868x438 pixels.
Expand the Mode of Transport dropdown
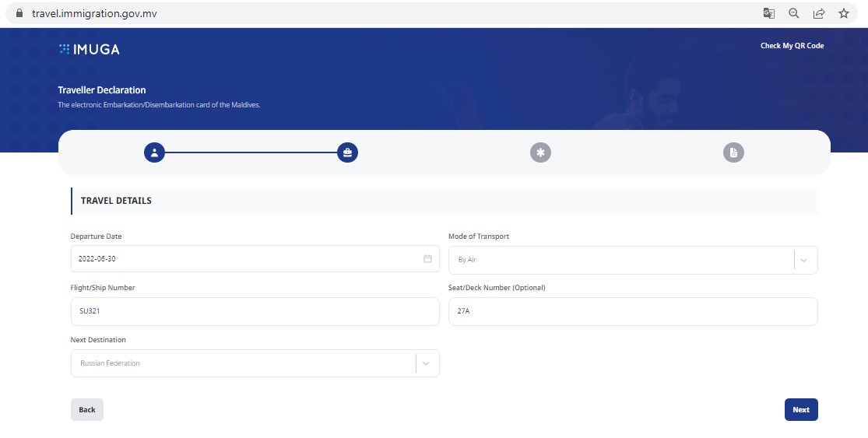[x=804, y=260]
